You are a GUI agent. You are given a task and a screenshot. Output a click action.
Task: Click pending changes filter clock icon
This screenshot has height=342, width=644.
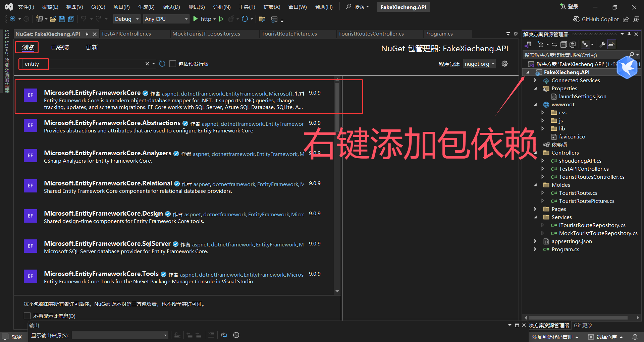click(540, 45)
